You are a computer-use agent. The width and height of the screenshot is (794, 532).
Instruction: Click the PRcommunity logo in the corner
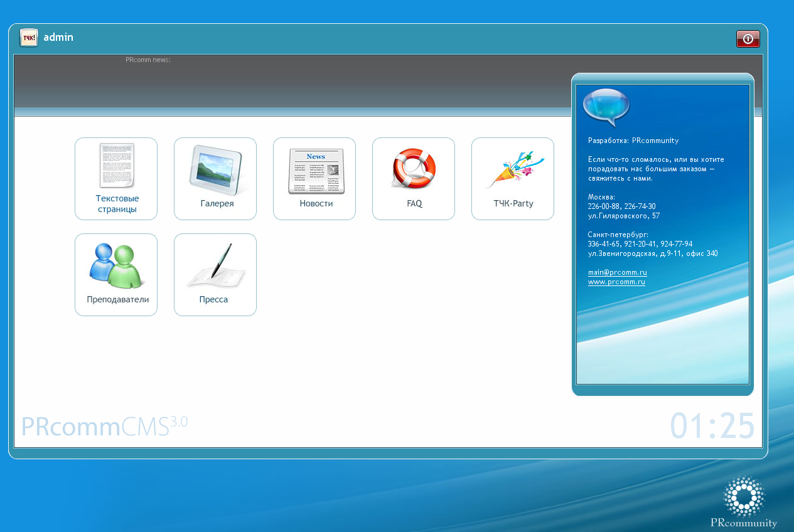[x=743, y=499]
